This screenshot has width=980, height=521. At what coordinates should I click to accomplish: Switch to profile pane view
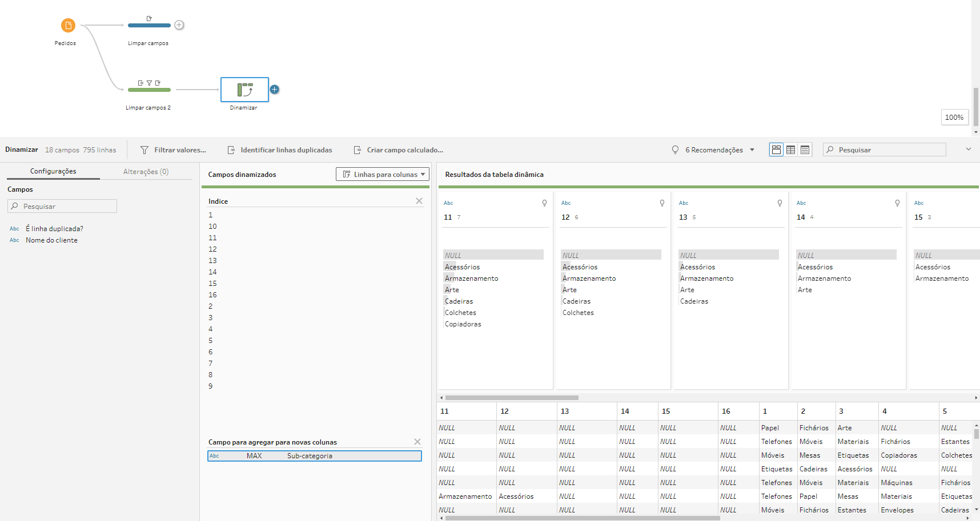pos(776,150)
